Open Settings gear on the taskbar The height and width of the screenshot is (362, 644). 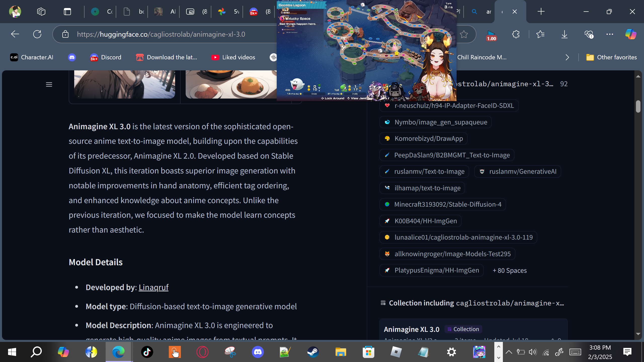452,352
